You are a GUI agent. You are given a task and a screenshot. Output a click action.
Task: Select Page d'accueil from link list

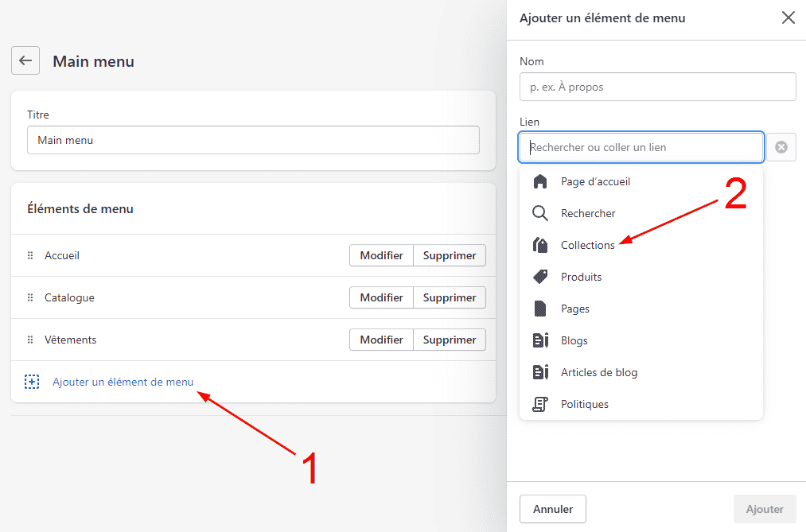point(594,181)
